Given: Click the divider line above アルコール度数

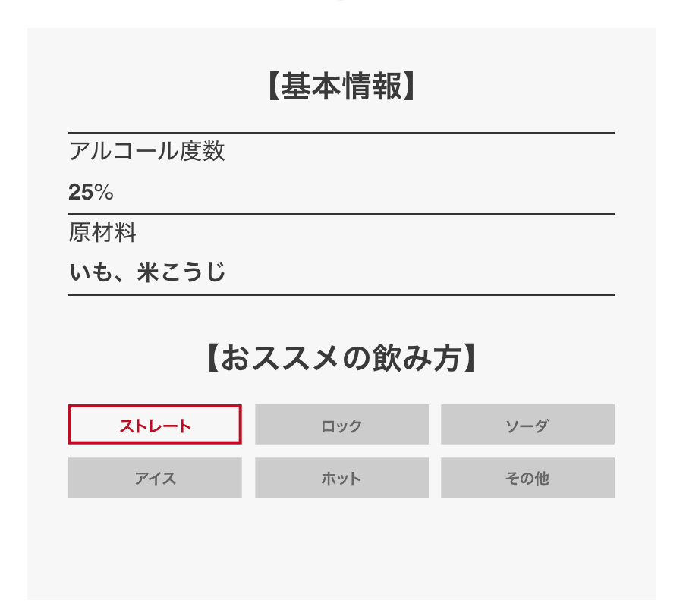Looking at the screenshot, I should [341, 133].
